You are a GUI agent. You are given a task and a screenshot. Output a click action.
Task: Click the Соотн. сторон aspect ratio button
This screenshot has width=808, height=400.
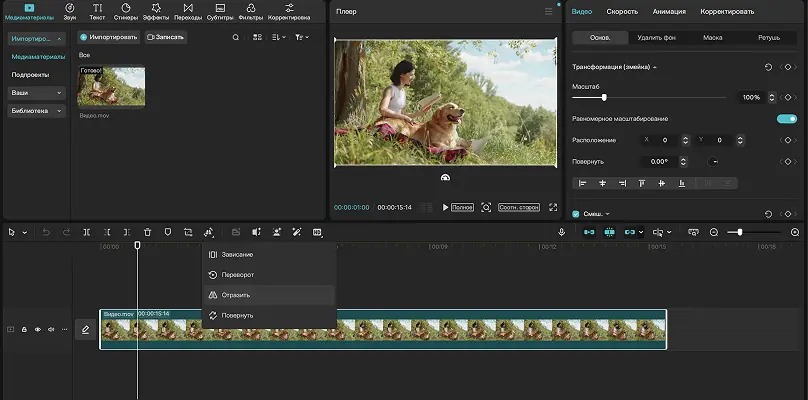519,207
